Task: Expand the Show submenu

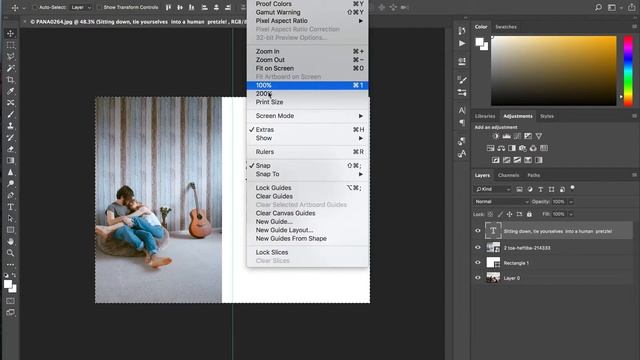Action: (x=308, y=138)
